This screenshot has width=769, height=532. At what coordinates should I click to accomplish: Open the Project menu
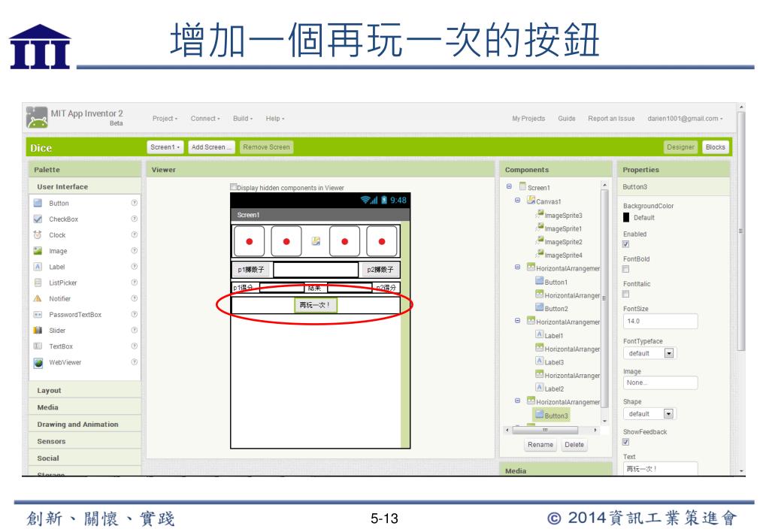(165, 119)
